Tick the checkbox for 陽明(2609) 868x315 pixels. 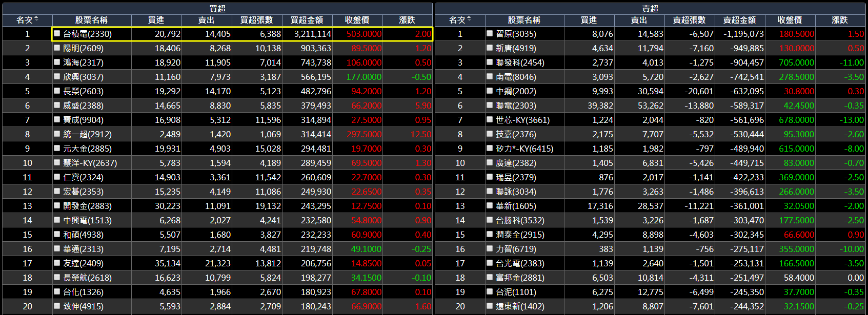point(57,48)
